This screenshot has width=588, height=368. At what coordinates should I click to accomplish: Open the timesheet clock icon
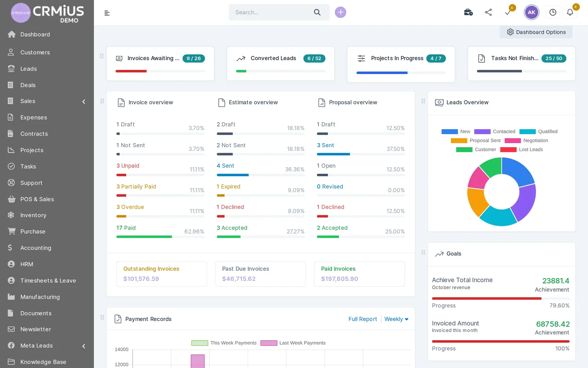[x=553, y=12]
